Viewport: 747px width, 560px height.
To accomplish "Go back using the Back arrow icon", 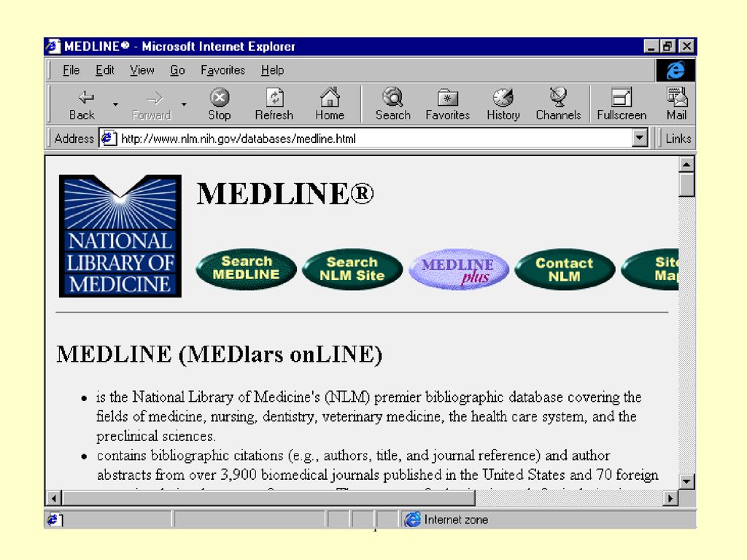I will [86, 98].
